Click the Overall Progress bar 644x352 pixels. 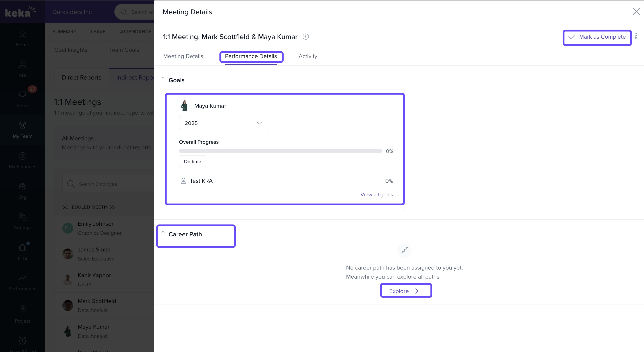[280, 151]
